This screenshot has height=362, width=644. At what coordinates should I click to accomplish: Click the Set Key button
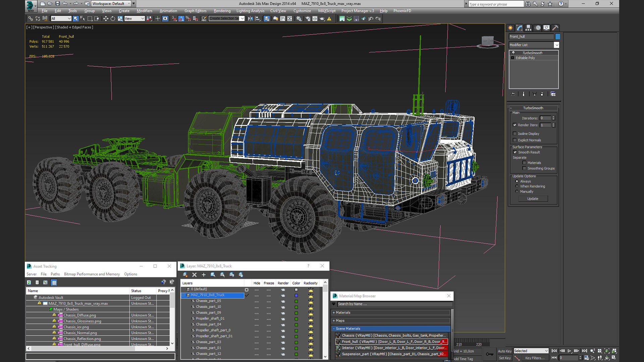[x=504, y=358]
